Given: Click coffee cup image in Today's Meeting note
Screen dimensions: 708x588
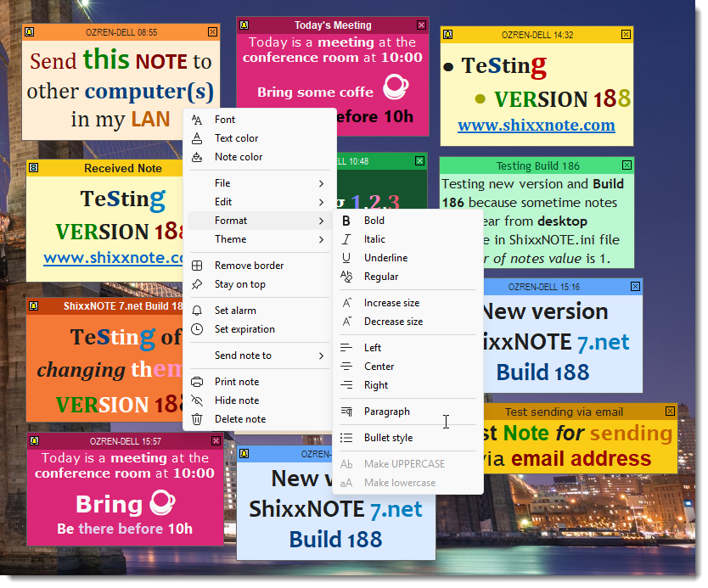Looking at the screenshot, I should pos(396,87).
